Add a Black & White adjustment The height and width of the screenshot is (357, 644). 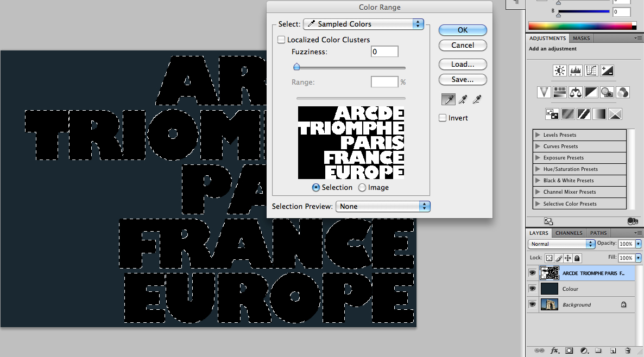pyautogui.click(x=591, y=92)
